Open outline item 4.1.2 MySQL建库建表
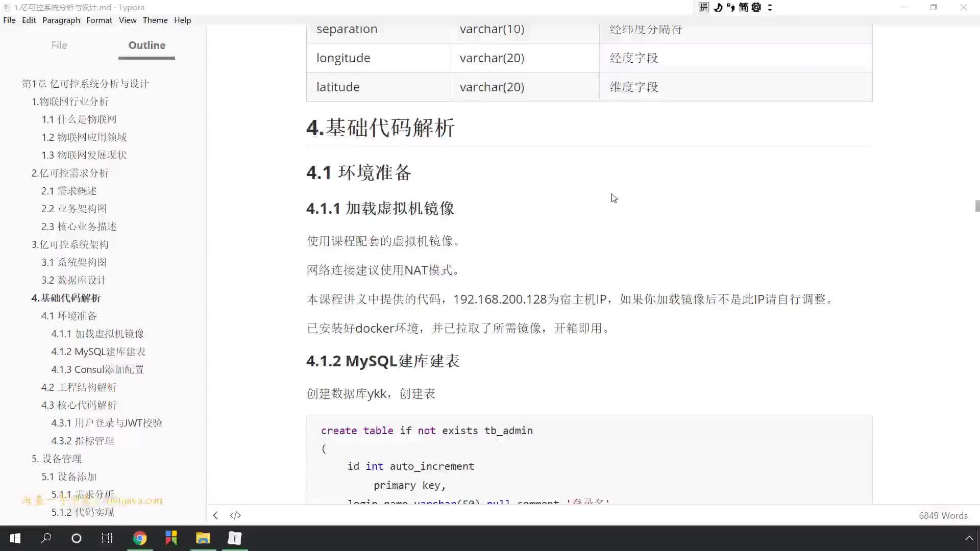The height and width of the screenshot is (551, 980). pos(99,352)
